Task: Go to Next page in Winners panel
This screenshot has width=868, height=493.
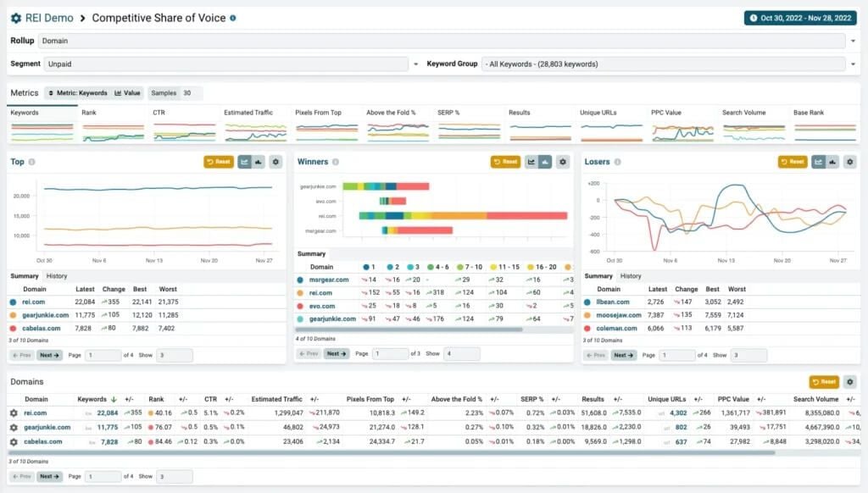Action: click(x=336, y=353)
